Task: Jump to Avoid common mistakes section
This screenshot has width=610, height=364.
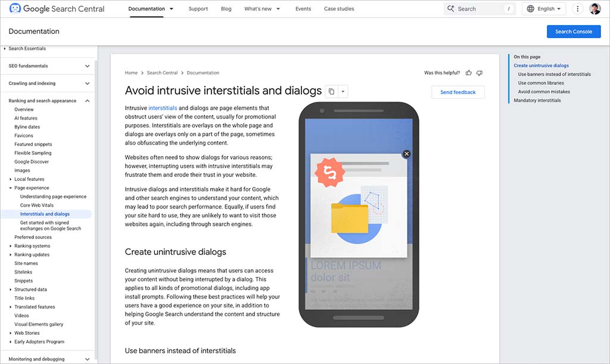Action: coord(544,92)
